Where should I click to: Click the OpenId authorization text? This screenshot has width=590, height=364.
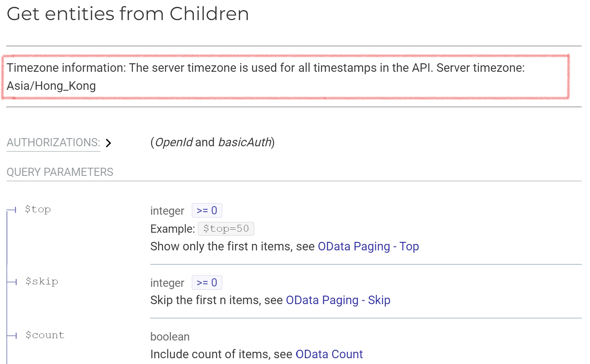(174, 142)
